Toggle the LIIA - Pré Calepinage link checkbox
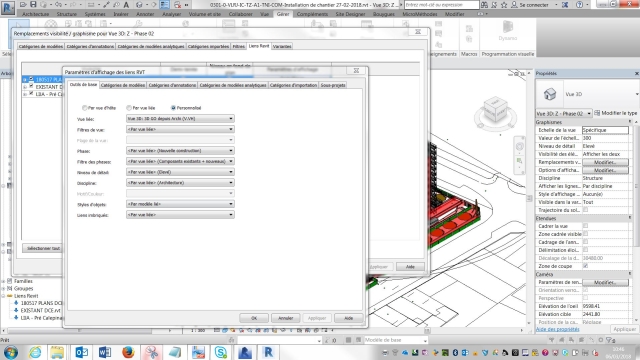The height and width of the screenshot is (360, 640). coord(31,94)
